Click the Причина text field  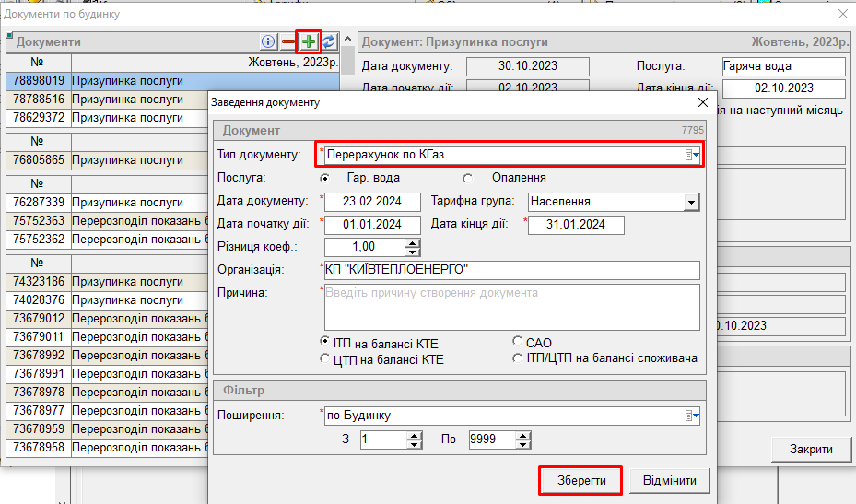pyautogui.click(x=511, y=306)
